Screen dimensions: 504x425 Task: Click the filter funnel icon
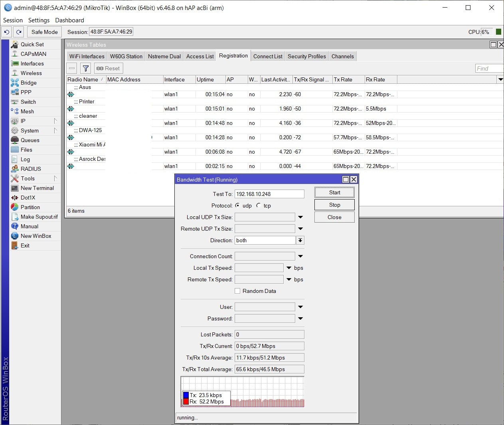click(86, 68)
